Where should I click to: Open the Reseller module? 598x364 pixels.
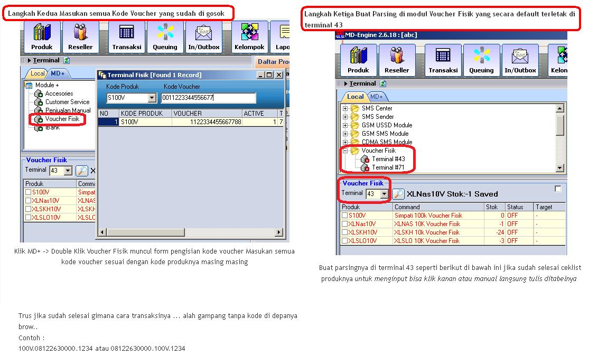(x=80, y=37)
